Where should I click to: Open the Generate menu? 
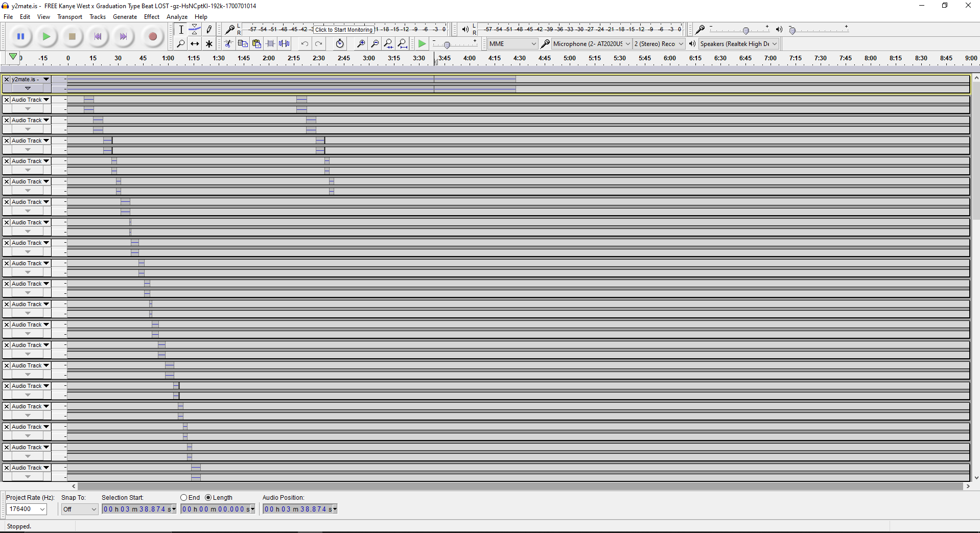pyautogui.click(x=125, y=17)
